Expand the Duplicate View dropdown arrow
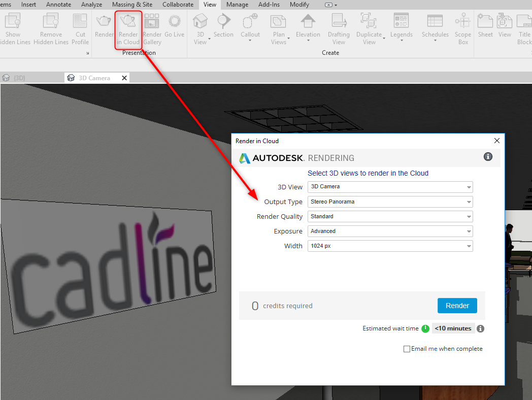Viewport: 532px width, 400px height. pos(384,39)
